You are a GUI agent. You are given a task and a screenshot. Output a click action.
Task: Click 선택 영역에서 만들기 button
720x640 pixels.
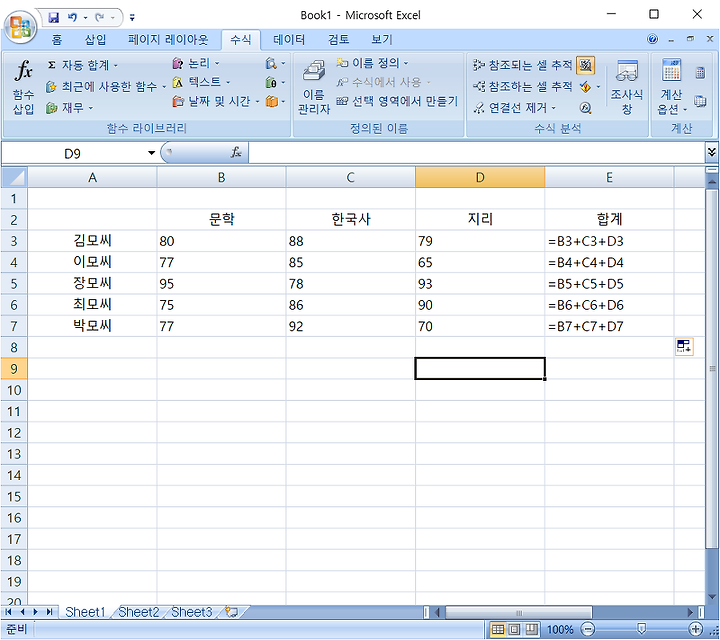(x=397, y=101)
